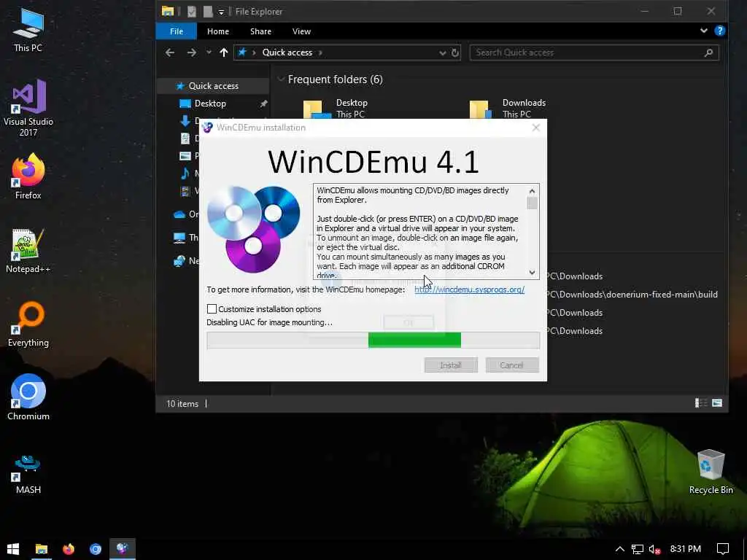Switch to details view layout
The height and width of the screenshot is (560, 747).
coord(700,403)
